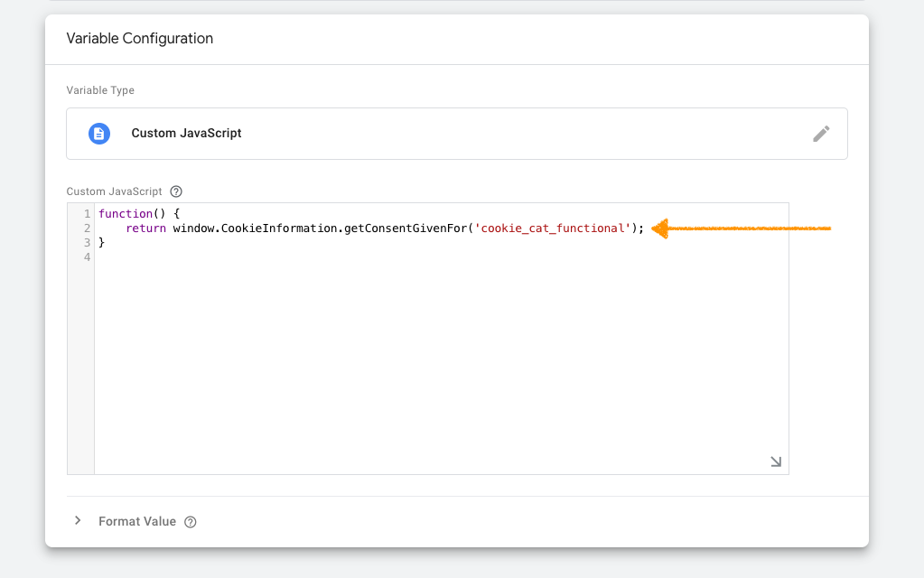
Task: Click the chevron arrow before Format Value
Action: 77,520
